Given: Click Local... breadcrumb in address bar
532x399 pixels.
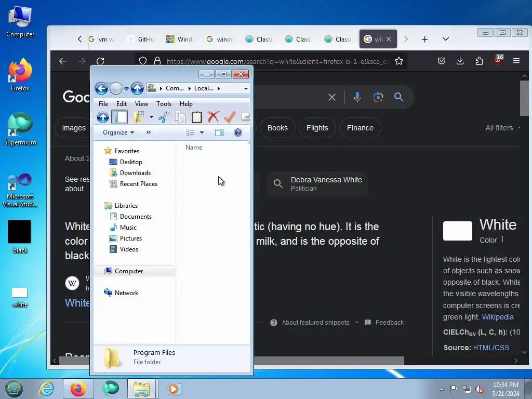Looking at the screenshot, I should [204, 88].
